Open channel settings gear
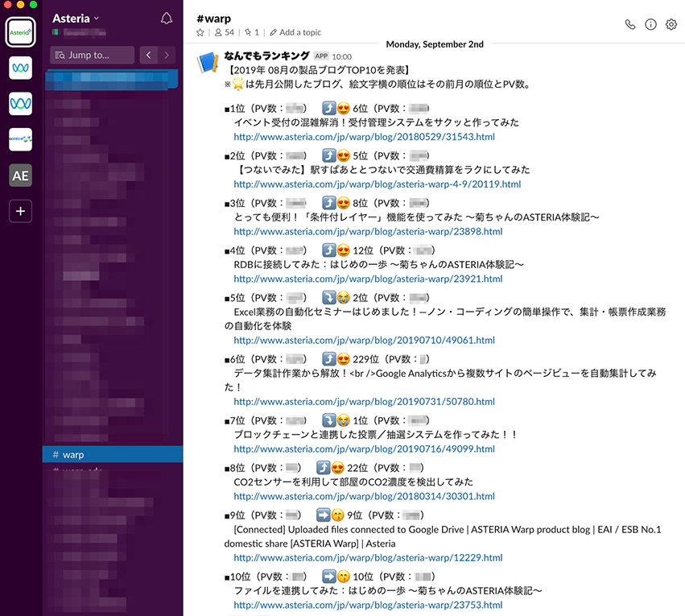The height and width of the screenshot is (616, 685). pyautogui.click(x=671, y=24)
